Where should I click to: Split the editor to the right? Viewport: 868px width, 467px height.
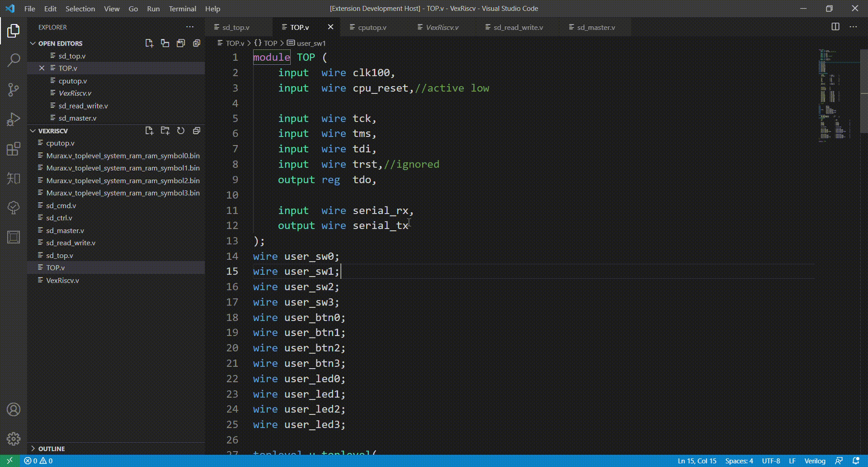[835, 27]
